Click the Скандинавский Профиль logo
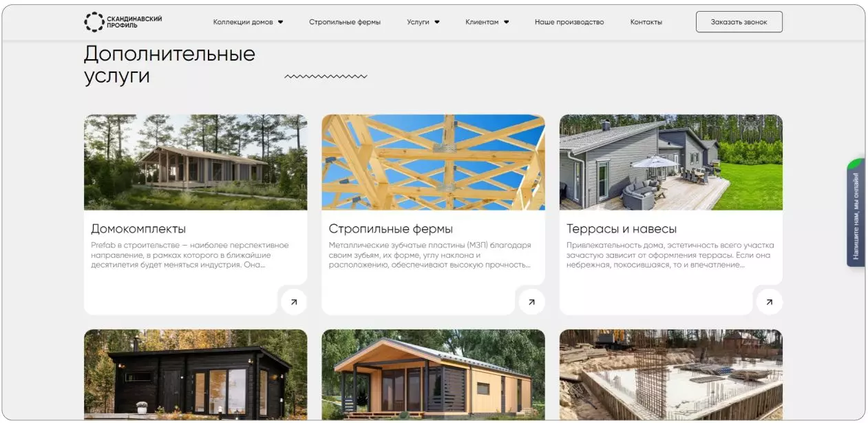Screen dimensions: 868x423 pyautogui.click(x=123, y=22)
